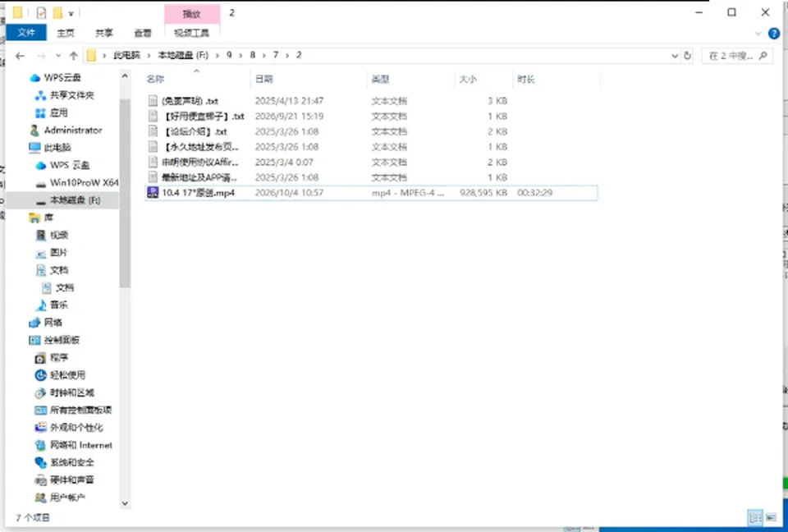Viewport: 788px width, 532px height.
Task: Select the (免责声明).txt file
Action: coord(190,101)
